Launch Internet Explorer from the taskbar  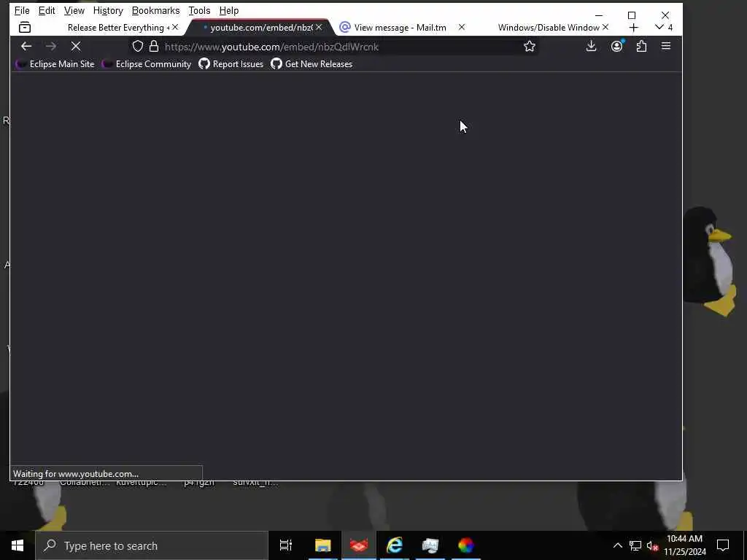click(x=395, y=545)
